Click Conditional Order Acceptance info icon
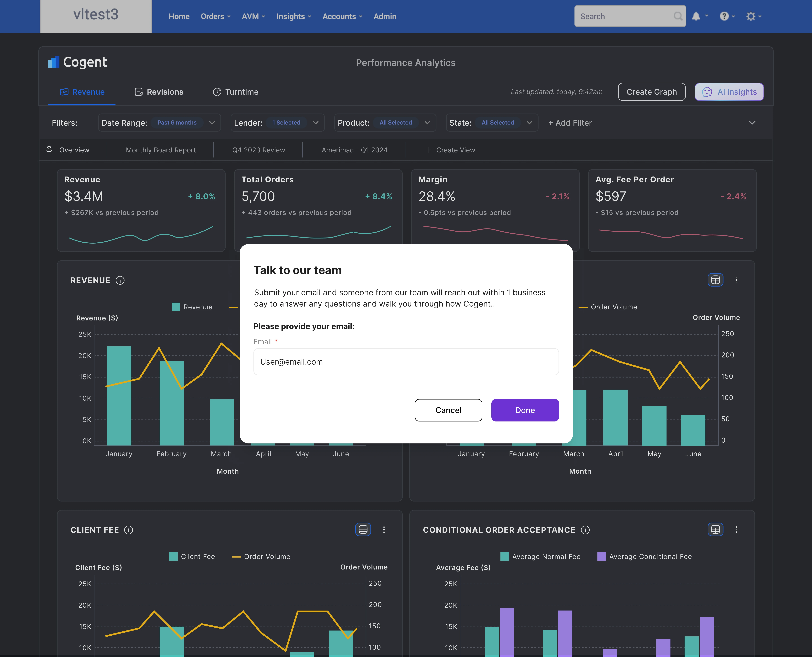This screenshot has width=812, height=657. pyautogui.click(x=585, y=530)
